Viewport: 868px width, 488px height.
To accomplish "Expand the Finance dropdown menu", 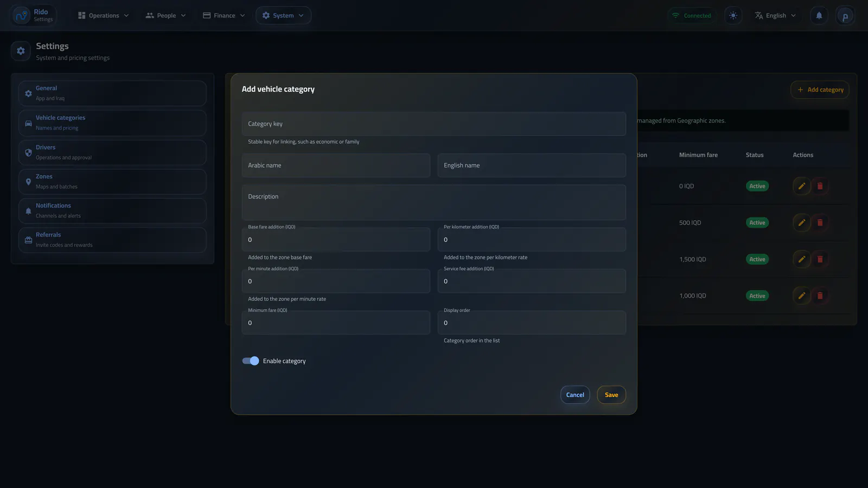I will (x=224, y=16).
